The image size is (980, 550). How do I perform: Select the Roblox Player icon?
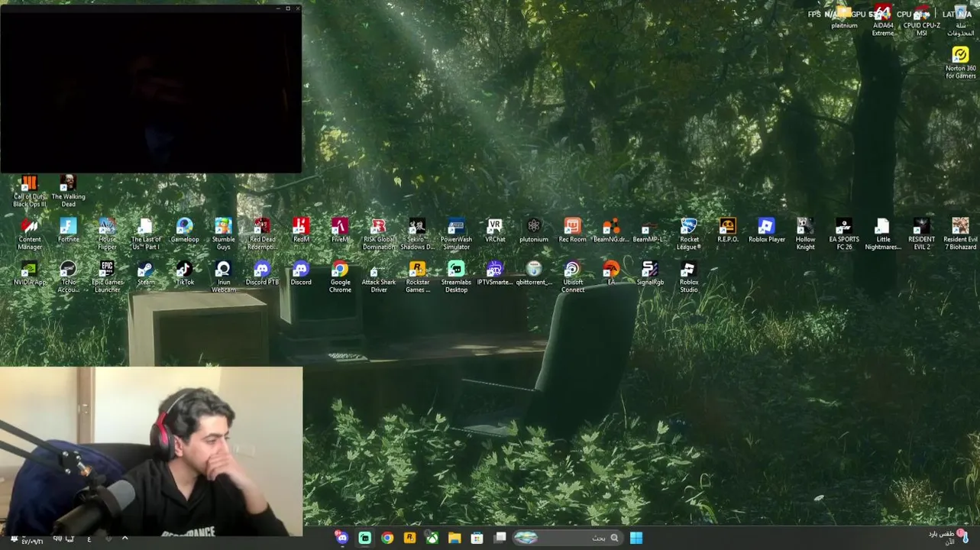click(766, 230)
